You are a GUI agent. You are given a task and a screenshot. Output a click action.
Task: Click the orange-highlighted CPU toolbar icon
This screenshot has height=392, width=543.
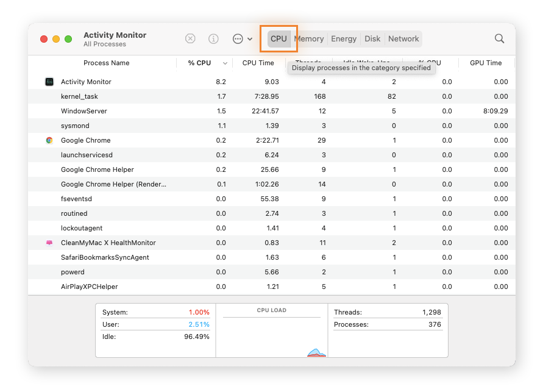click(279, 38)
